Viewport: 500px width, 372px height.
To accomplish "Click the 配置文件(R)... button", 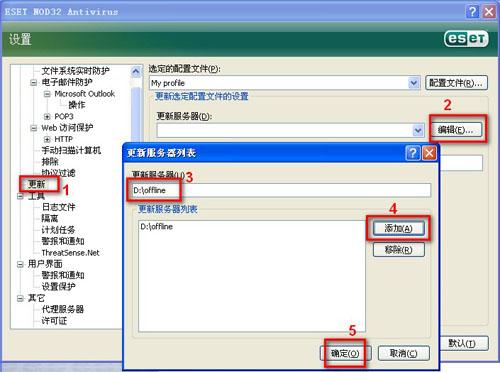I will click(456, 83).
